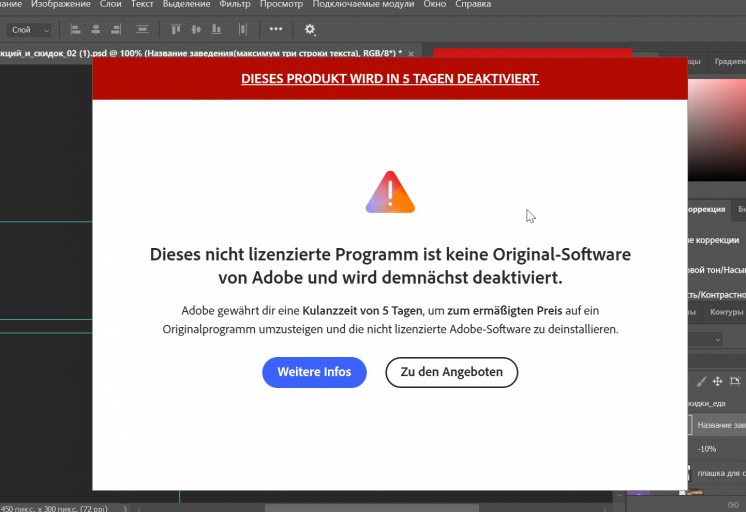Viewport: 746px width, 512px height.
Task: Close the .psd document tab
Action: point(411,54)
